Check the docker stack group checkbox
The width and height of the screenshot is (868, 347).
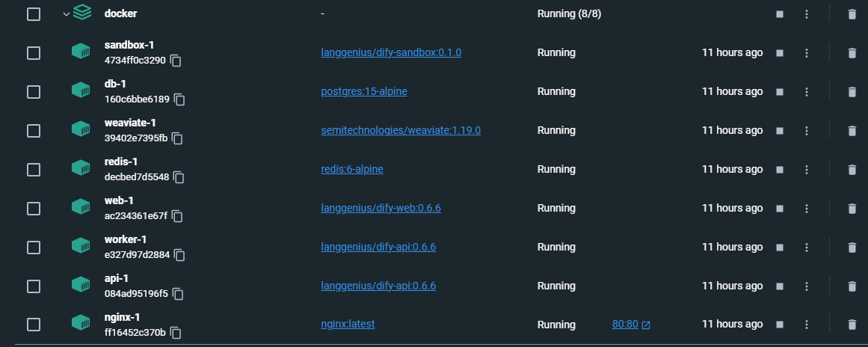[x=33, y=13]
